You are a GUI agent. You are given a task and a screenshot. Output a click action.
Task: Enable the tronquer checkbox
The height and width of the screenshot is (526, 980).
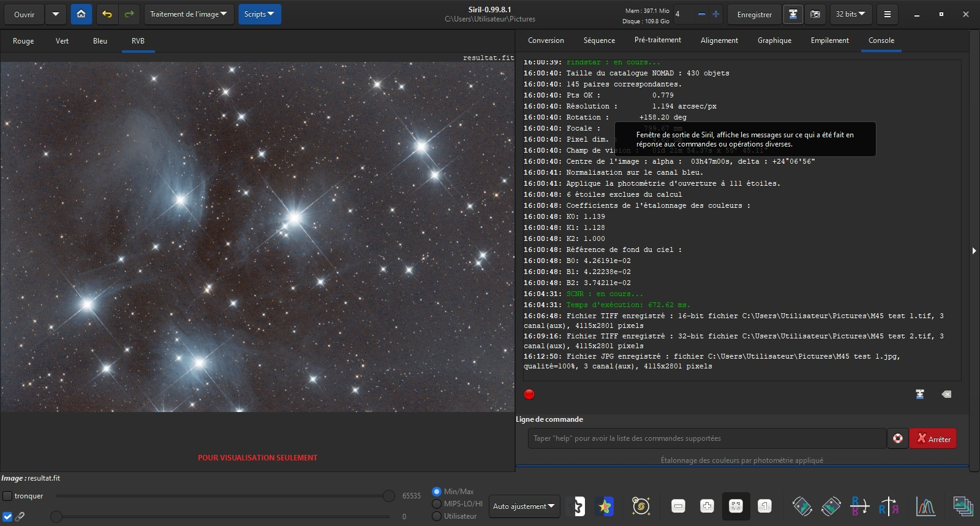coord(7,495)
